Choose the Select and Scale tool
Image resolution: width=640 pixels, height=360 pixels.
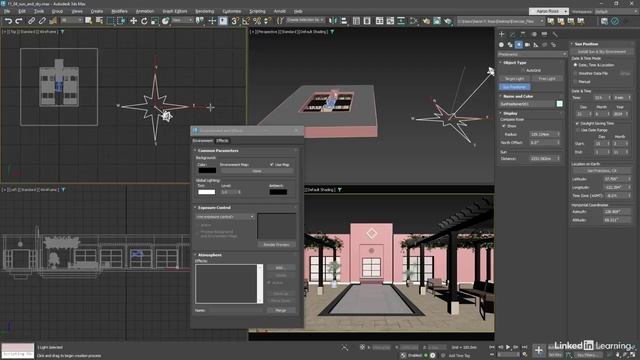(x=155, y=21)
